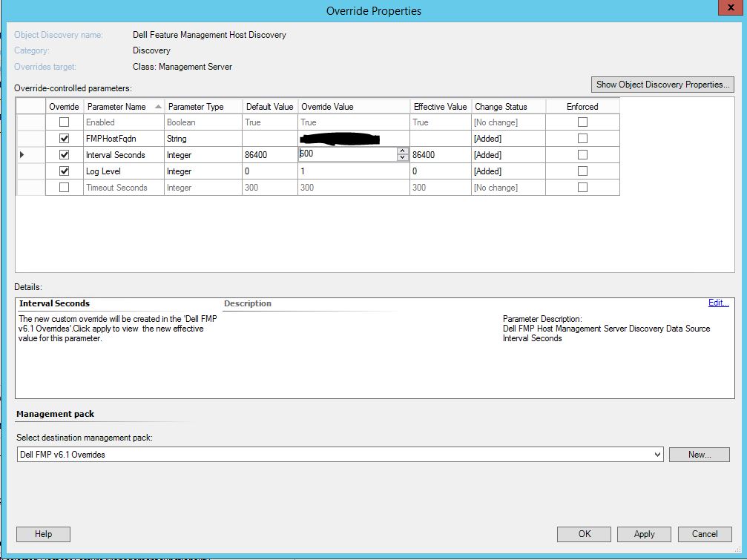Click the Help button
The height and width of the screenshot is (560, 747).
tap(43, 534)
